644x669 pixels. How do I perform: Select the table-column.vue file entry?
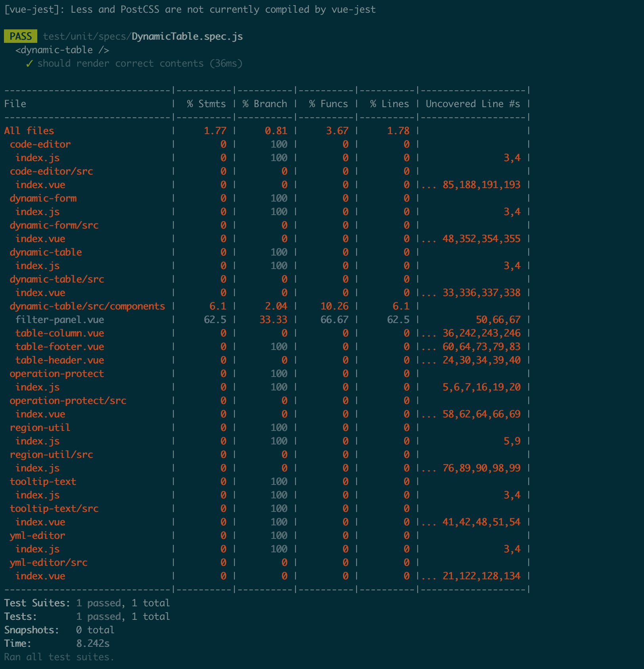(59, 333)
